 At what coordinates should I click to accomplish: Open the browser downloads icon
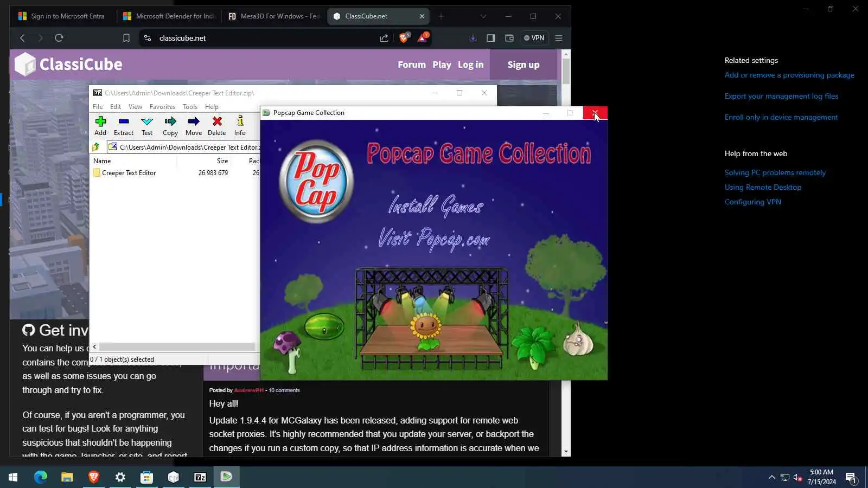click(473, 38)
